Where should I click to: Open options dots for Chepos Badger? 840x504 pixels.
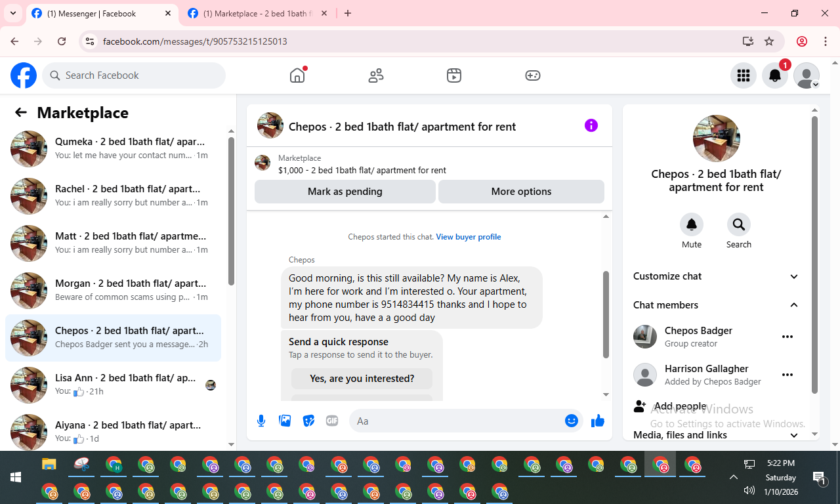(787, 337)
